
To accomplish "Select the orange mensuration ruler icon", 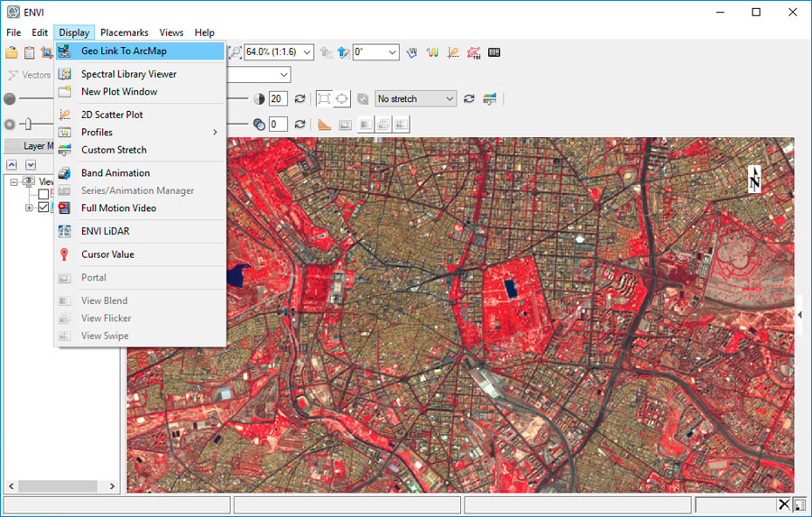I will click(x=324, y=125).
